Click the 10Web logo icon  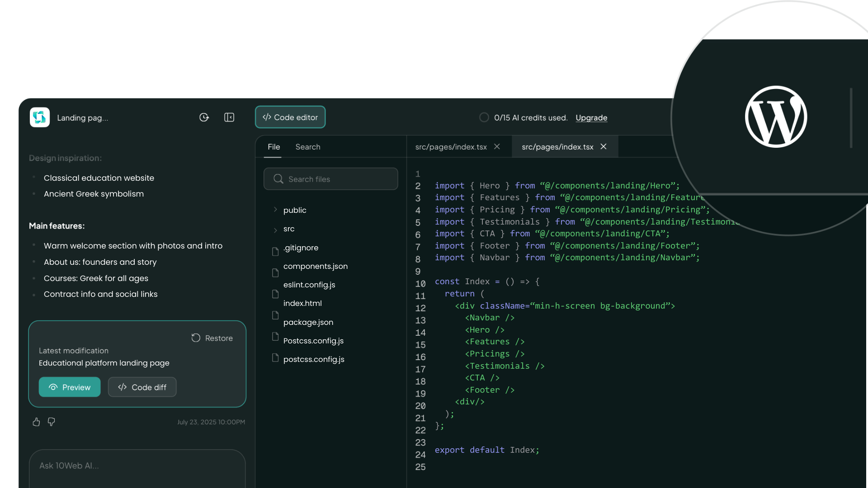[x=40, y=117]
